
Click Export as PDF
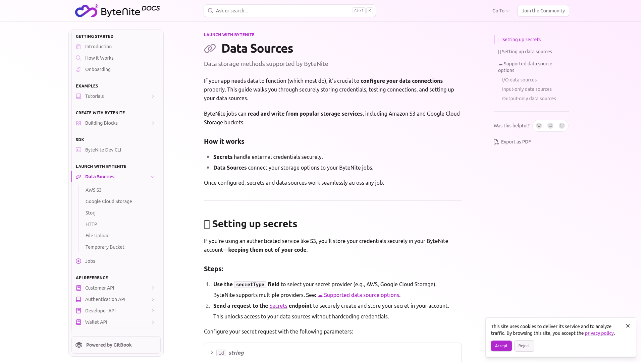click(512, 142)
